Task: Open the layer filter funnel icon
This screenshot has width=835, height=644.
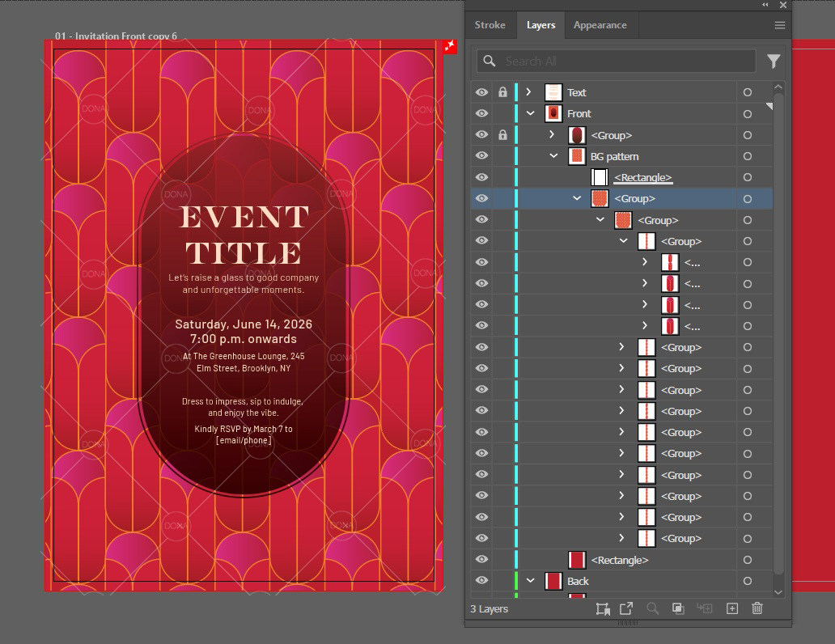Action: [x=774, y=61]
